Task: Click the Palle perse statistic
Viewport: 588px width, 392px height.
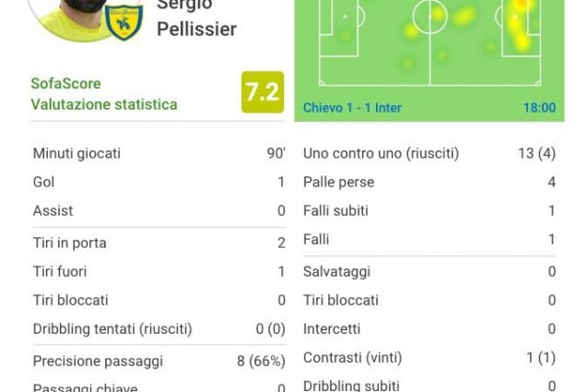Action: click(429, 182)
